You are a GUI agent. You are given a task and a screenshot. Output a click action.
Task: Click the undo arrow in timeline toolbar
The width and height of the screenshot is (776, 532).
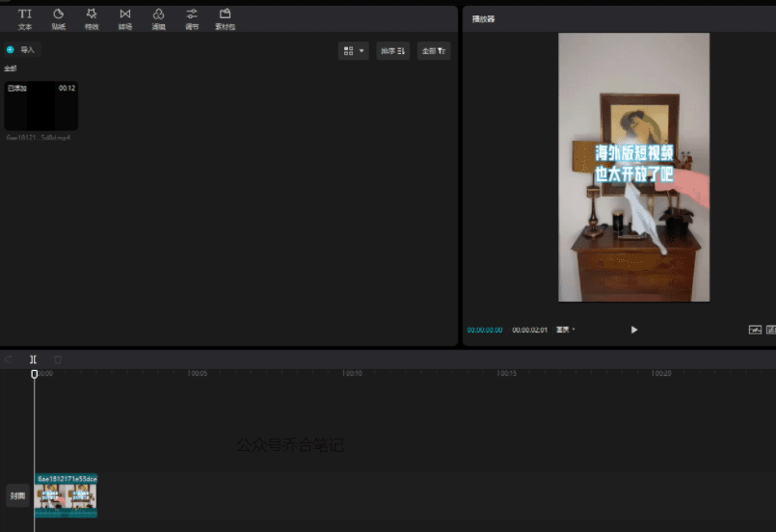tap(9, 359)
